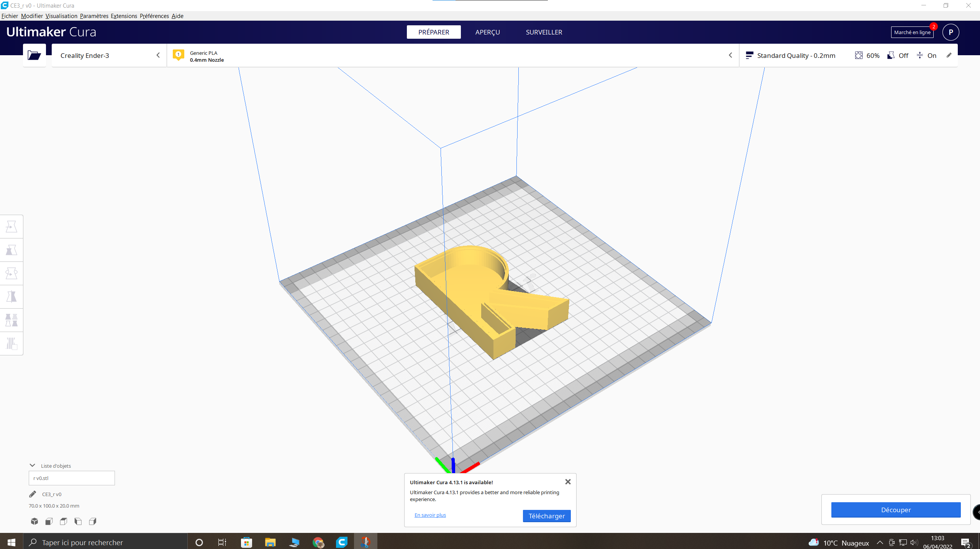This screenshot has height=549, width=980.
Task: Dismiss the Cura 4.13.1 update notification
Action: pyautogui.click(x=568, y=482)
